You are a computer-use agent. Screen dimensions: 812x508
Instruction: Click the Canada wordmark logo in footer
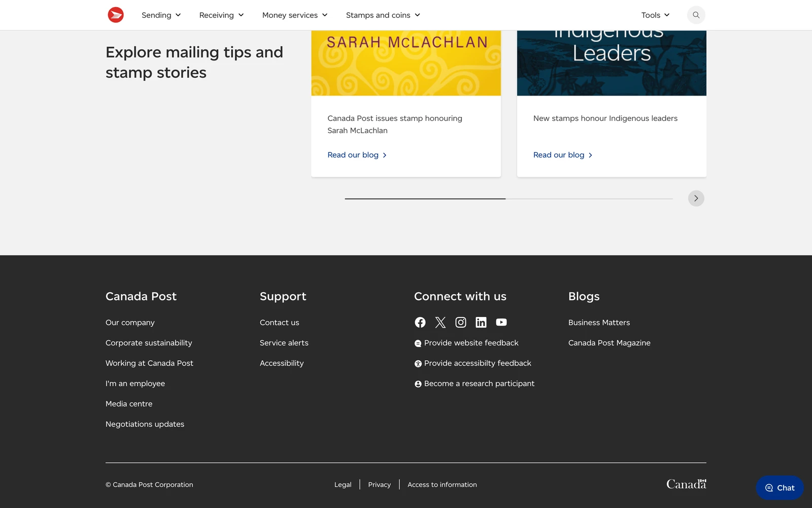tap(686, 484)
